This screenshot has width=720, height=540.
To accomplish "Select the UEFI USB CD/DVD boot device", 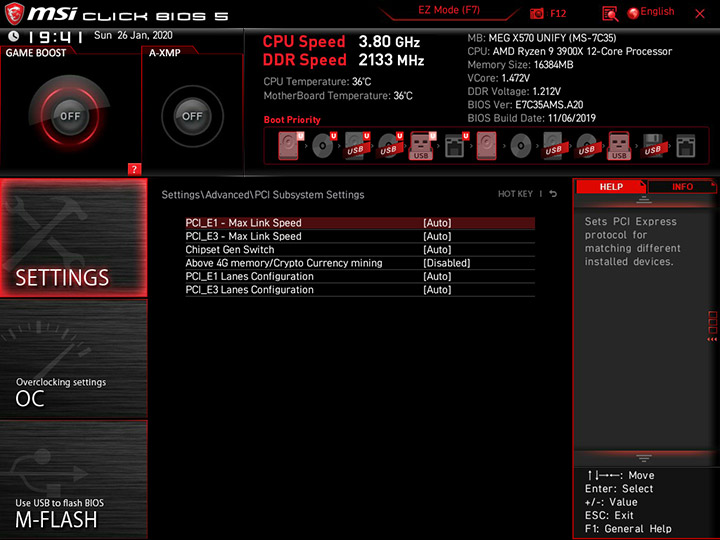I will 390,146.
